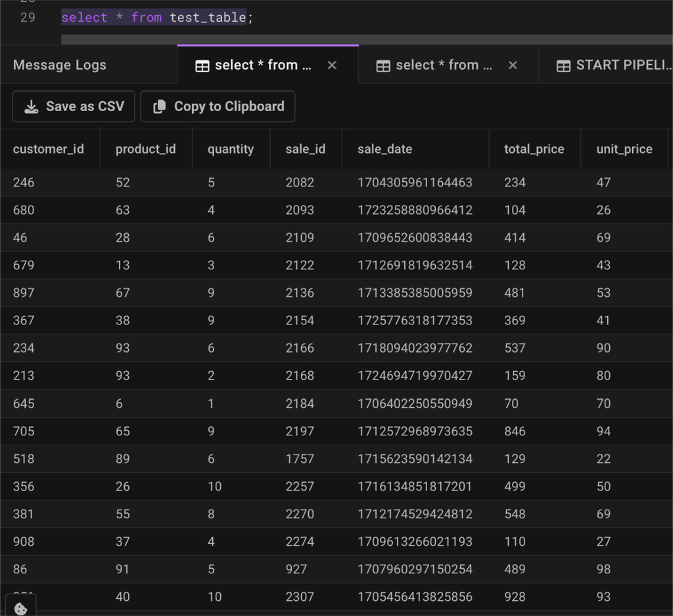
Task: Click the sale_id column header
Action: [306, 149]
